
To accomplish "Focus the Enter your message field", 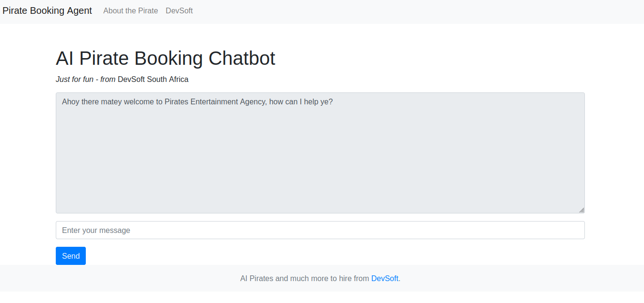I will pos(320,230).
